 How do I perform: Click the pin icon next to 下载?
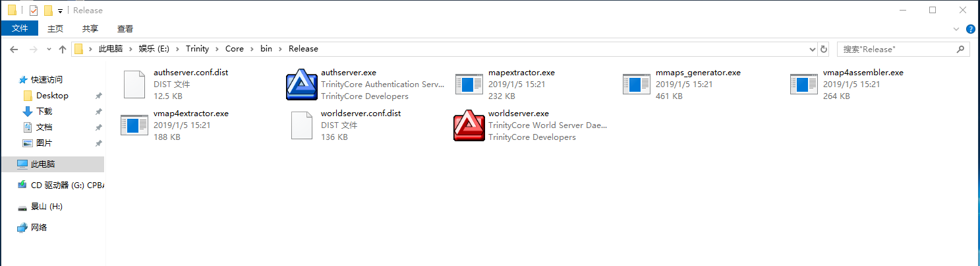[x=98, y=112]
